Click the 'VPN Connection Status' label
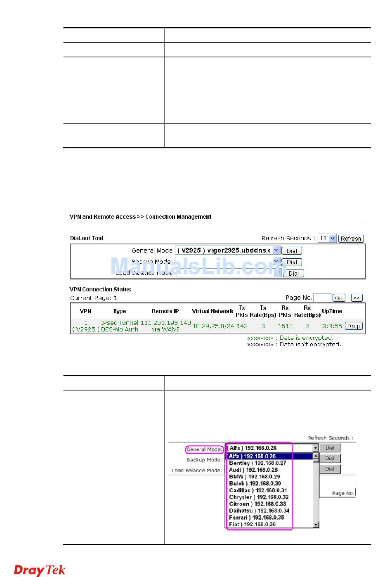392x577 pixels. coord(100,289)
